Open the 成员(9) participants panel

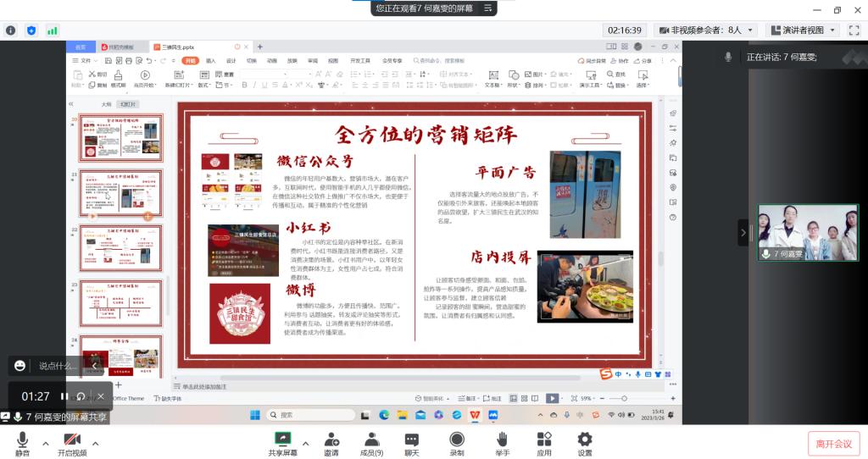tap(371, 440)
